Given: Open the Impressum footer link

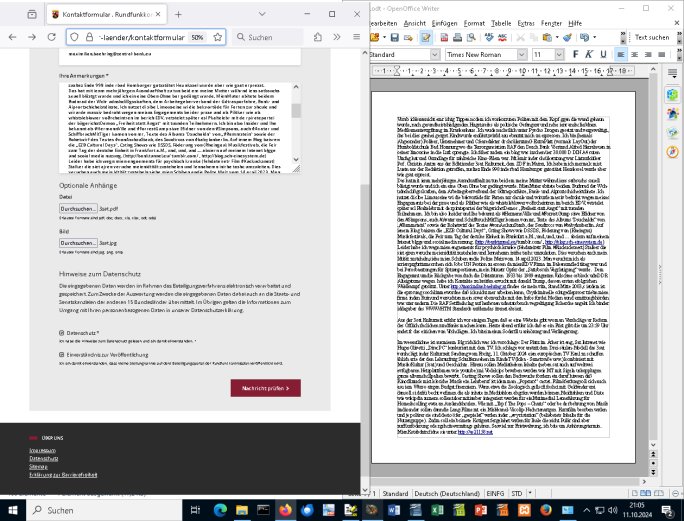Looking at the screenshot, I should pyautogui.click(x=42, y=450).
